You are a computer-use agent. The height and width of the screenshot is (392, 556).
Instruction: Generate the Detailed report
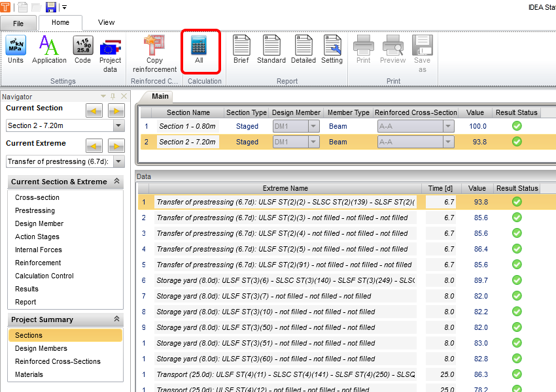pos(304,50)
